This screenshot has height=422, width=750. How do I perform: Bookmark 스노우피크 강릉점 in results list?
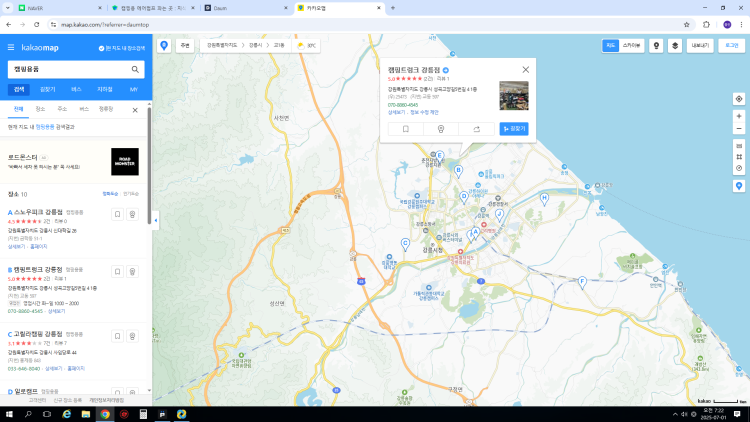click(x=117, y=214)
